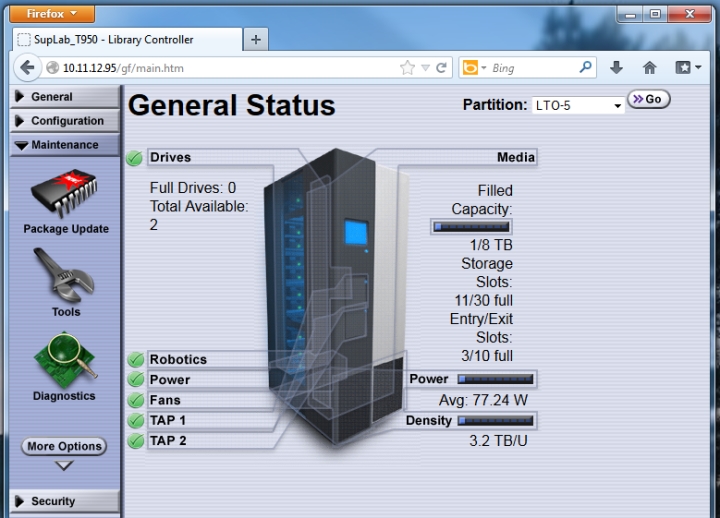Open a new browser tab
Screen dimensions: 720x518
[256, 40]
